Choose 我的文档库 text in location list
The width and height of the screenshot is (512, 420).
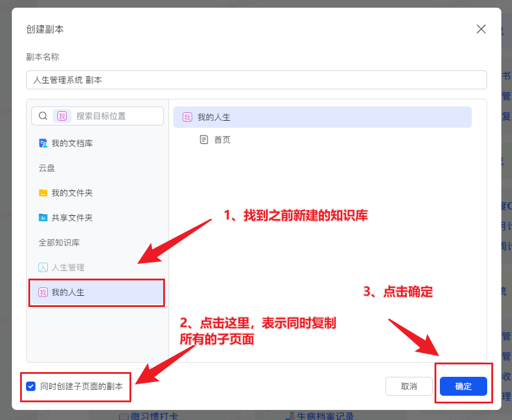[x=72, y=143]
